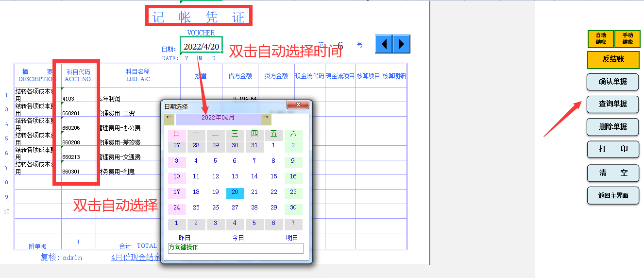Click the 摘要 DESCRIPTION column header
644x278 pixels.
tap(38, 75)
